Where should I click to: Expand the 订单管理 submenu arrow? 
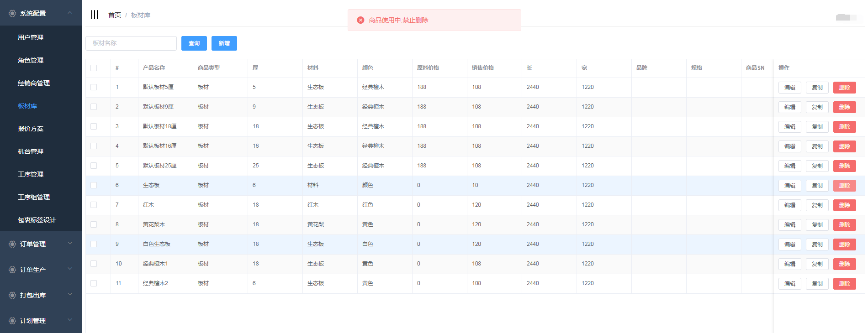pyautogui.click(x=70, y=244)
